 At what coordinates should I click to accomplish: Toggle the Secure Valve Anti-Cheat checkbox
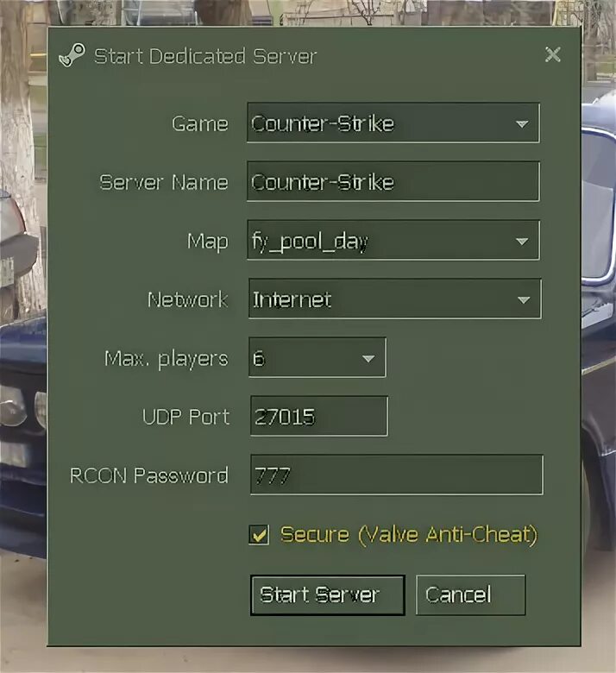[259, 535]
